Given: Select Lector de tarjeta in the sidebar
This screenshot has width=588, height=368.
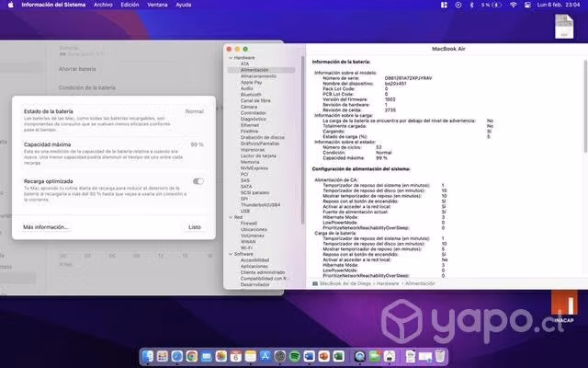Looking at the screenshot, I should point(258,155).
